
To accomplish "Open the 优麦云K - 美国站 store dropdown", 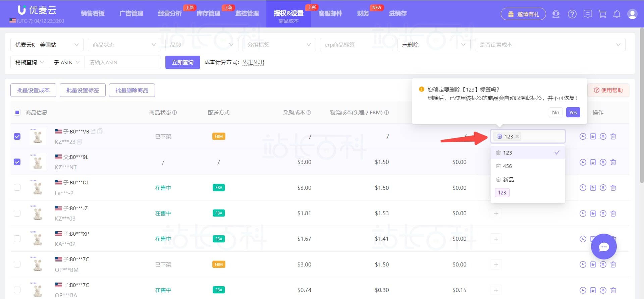I will coord(47,45).
